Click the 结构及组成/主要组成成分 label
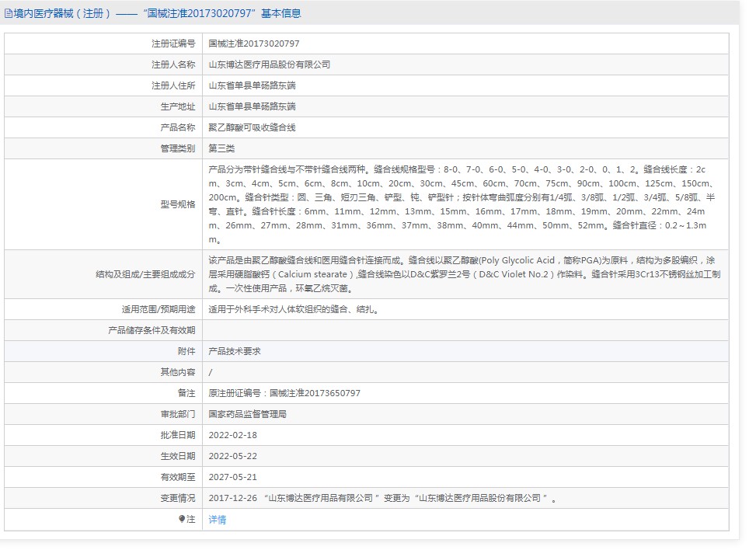756x550 pixels. pyautogui.click(x=145, y=274)
